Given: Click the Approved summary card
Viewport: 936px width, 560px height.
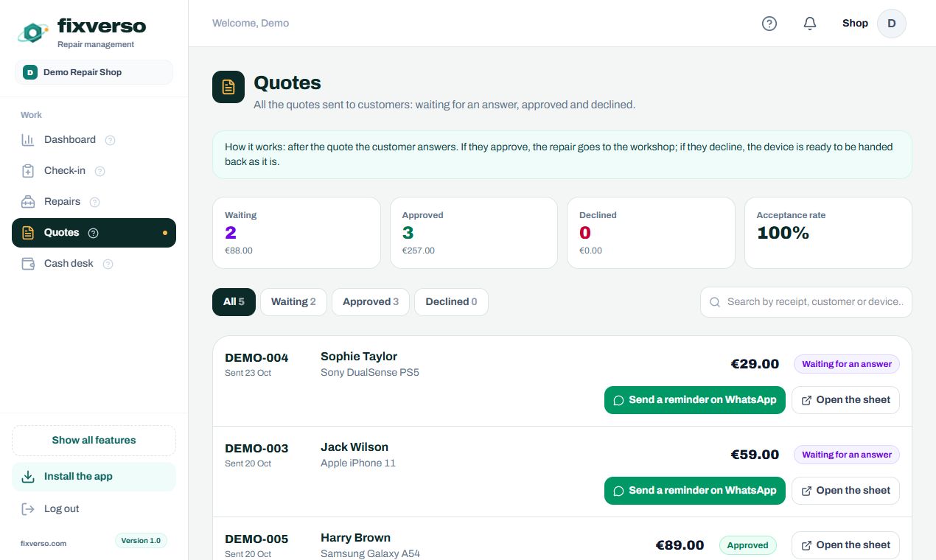Looking at the screenshot, I should click(x=474, y=233).
